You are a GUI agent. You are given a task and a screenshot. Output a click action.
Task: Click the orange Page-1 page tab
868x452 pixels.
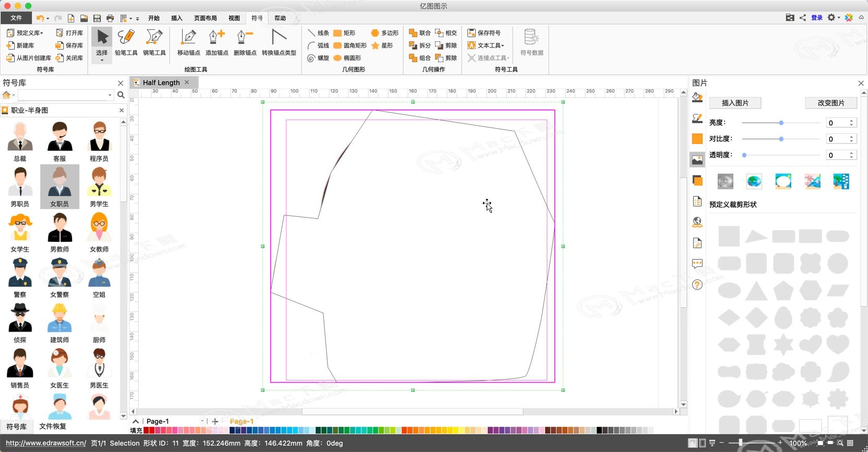[x=242, y=421]
